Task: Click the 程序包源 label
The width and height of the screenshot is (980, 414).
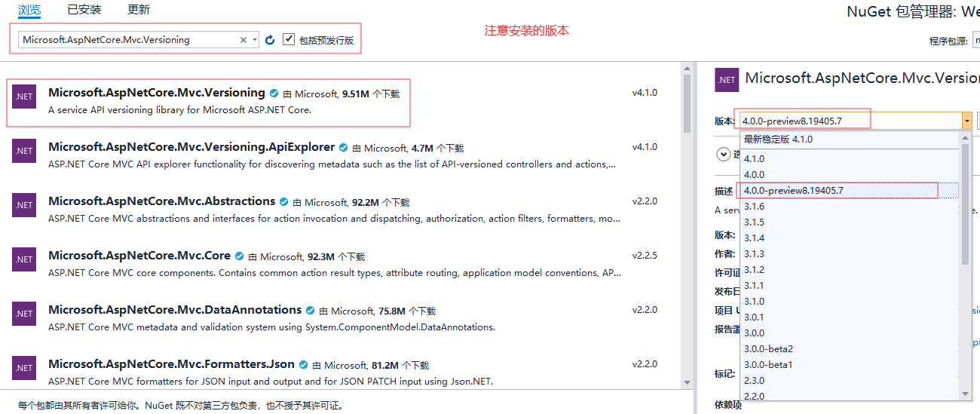Action: 948,41
